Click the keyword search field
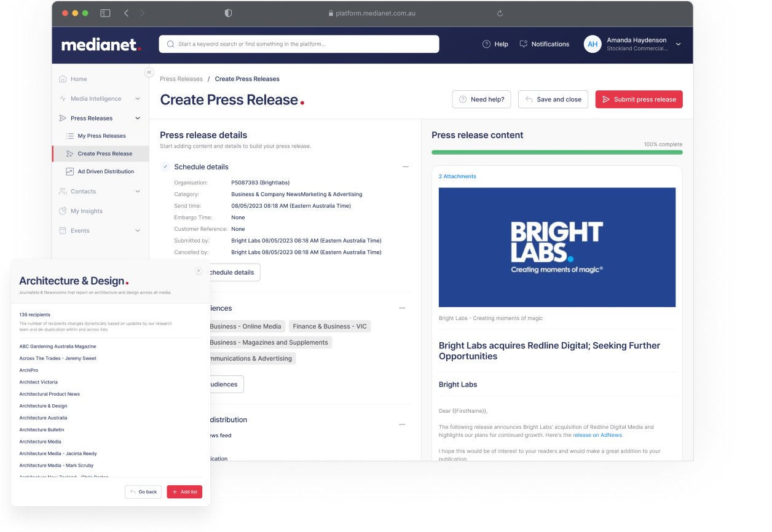The image size is (772, 532). [x=299, y=44]
